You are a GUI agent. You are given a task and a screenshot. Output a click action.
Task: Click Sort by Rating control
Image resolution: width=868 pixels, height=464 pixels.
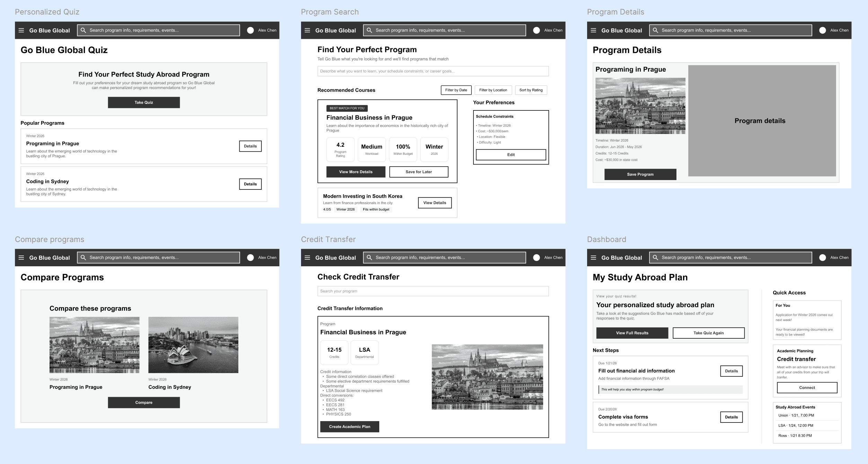pos(531,90)
